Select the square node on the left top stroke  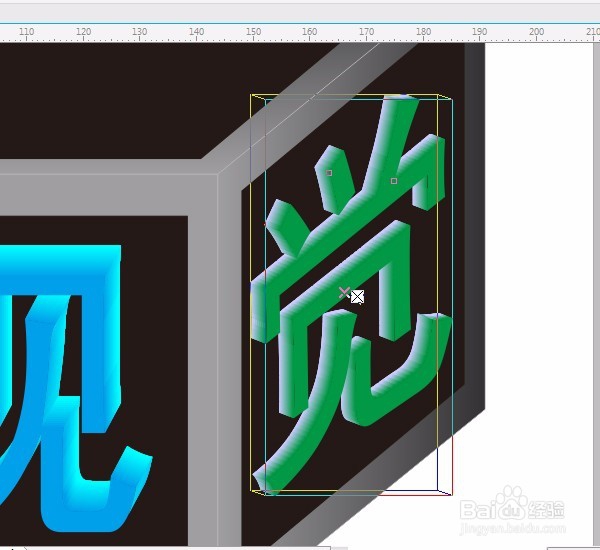329,173
